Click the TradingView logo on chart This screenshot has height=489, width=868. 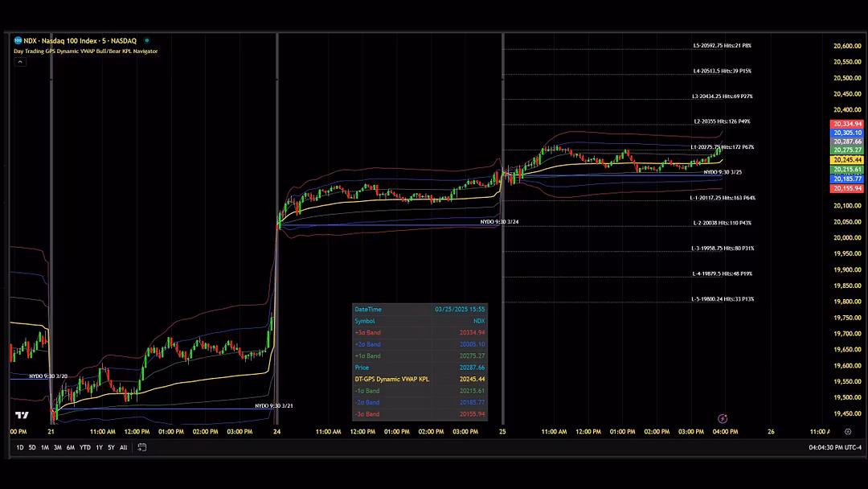[22, 415]
